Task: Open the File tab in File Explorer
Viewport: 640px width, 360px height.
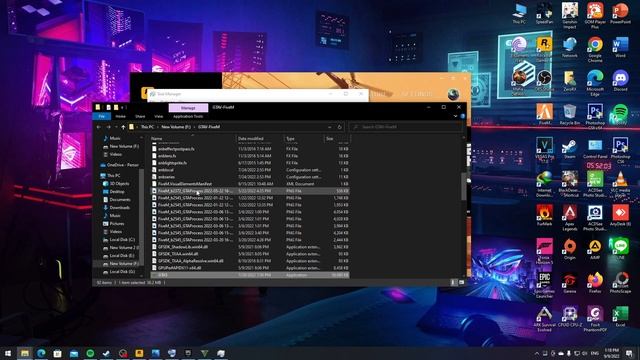Action: tap(102, 116)
